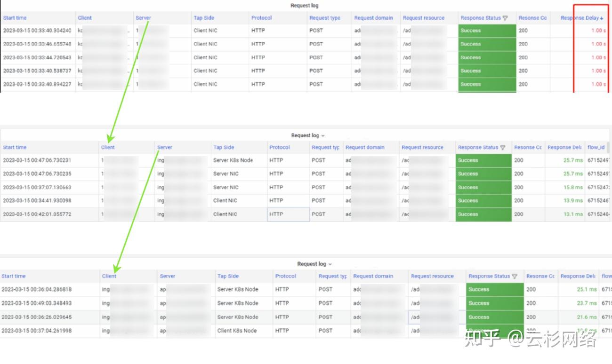Select the timestamp 2023-03-15 00:33:40.304240
This screenshot has height=364, width=612.
(37, 31)
